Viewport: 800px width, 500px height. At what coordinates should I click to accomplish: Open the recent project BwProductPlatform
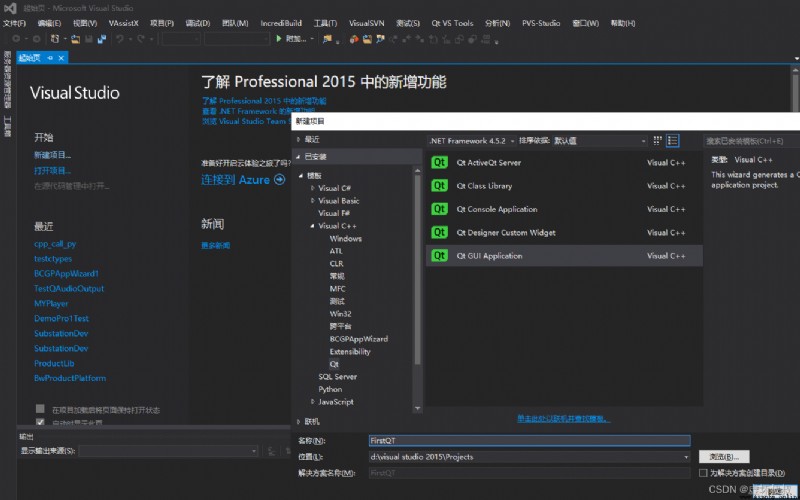70,378
